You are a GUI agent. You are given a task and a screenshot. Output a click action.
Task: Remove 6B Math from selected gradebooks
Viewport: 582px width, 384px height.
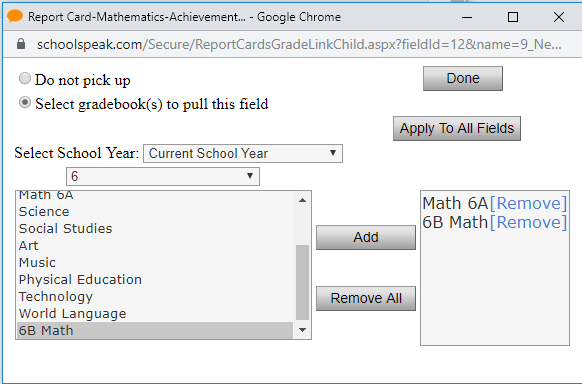pos(528,222)
